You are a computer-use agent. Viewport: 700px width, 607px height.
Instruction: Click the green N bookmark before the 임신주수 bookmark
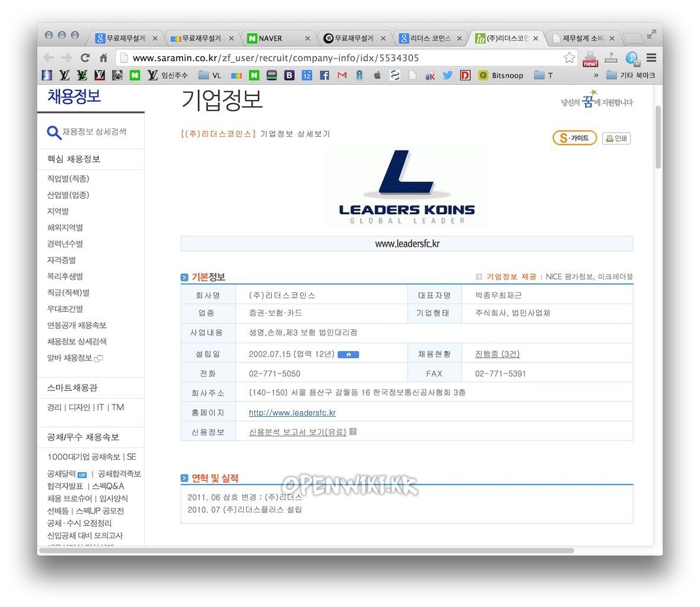(x=135, y=75)
